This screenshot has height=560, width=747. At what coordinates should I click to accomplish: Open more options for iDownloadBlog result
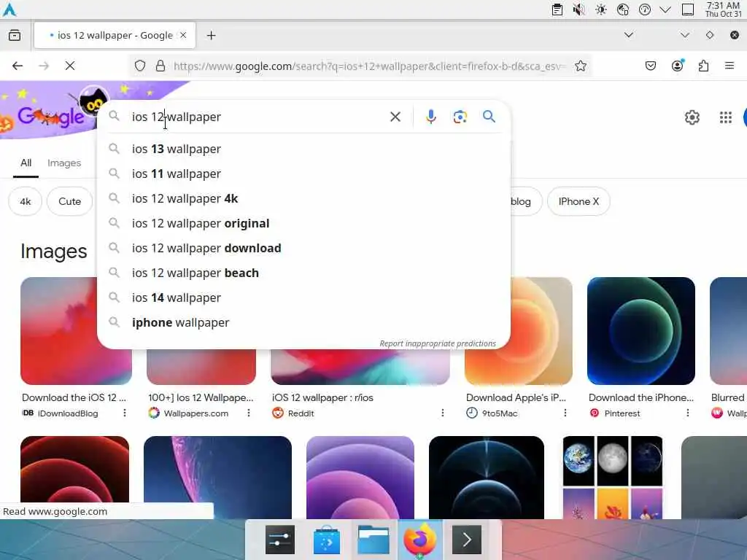tap(124, 413)
